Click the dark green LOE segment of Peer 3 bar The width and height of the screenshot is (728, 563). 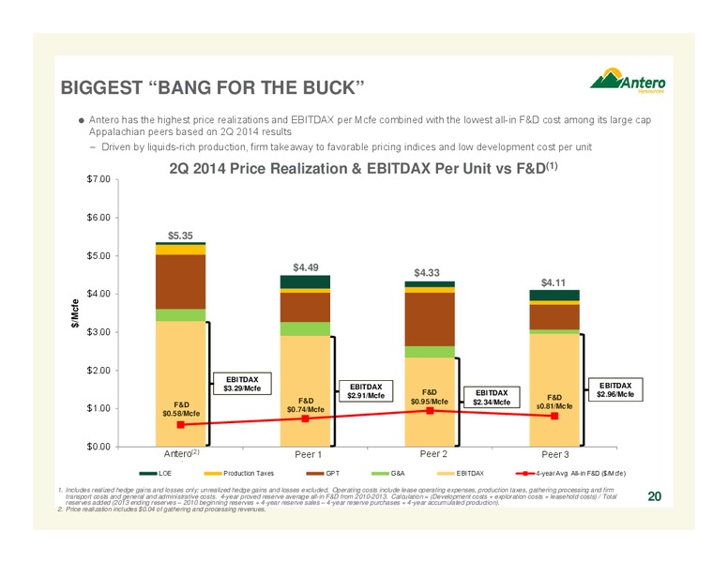(554, 296)
